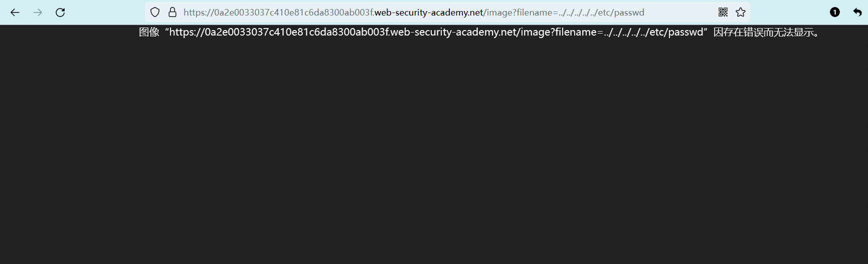Reload the current page

[x=60, y=13]
